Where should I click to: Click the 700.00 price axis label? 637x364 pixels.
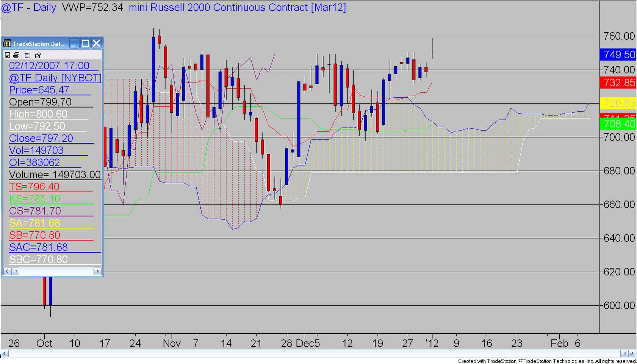[x=619, y=137]
